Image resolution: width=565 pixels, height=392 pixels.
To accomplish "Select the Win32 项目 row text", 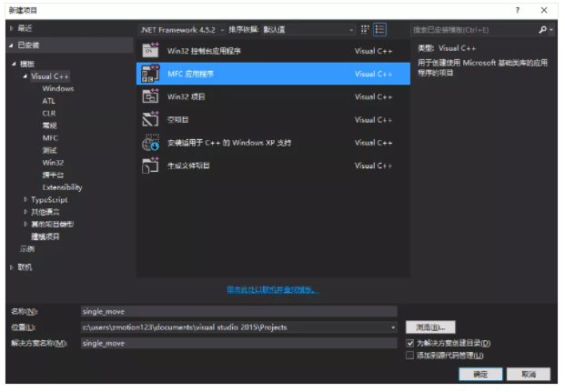I will point(187,96).
